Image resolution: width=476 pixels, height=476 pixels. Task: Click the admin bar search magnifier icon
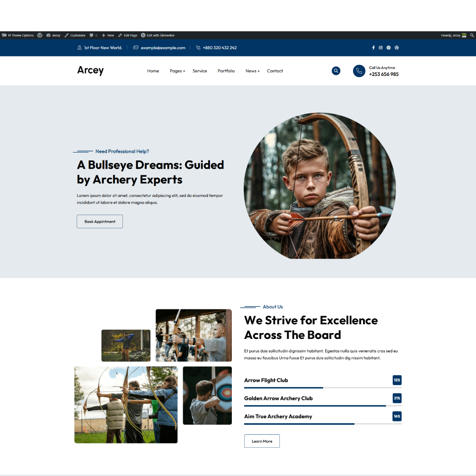click(472, 35)
